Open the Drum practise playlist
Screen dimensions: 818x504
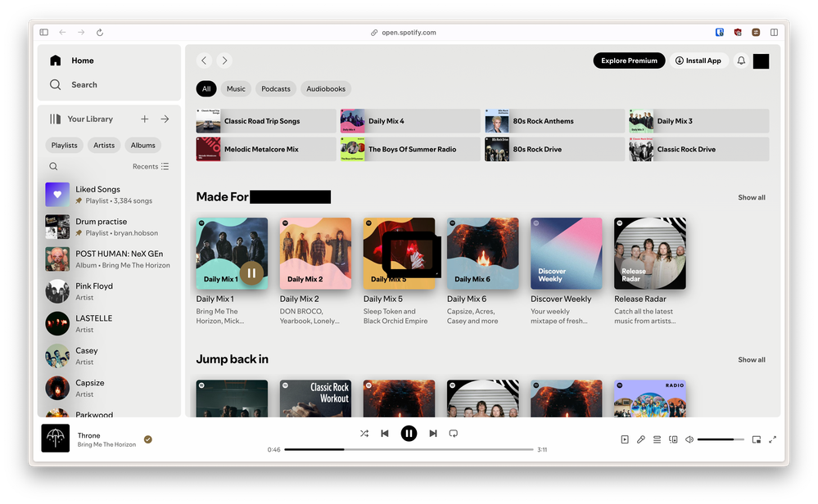pos(109,227)
